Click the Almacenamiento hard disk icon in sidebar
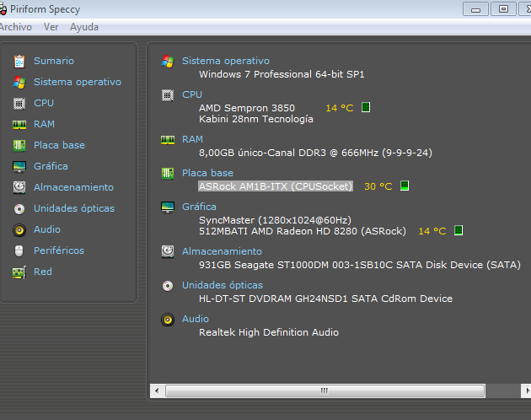531x420 pixels. tap(19, 187)
